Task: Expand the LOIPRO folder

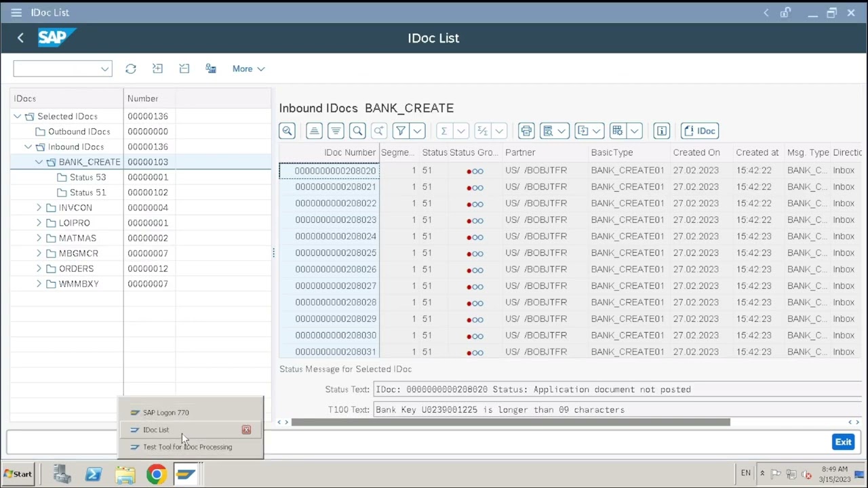Action: (39, 223)
